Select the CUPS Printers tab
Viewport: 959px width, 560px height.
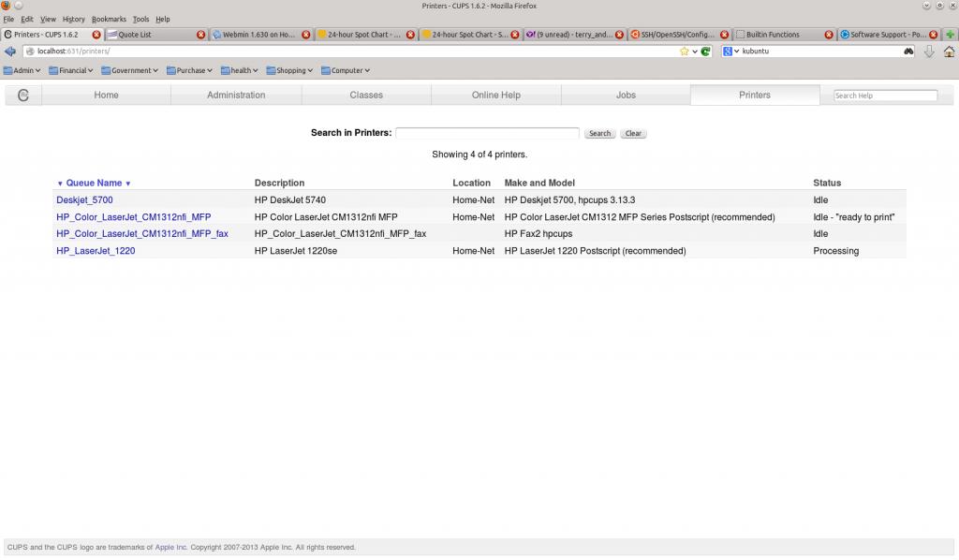click(755, 95)
